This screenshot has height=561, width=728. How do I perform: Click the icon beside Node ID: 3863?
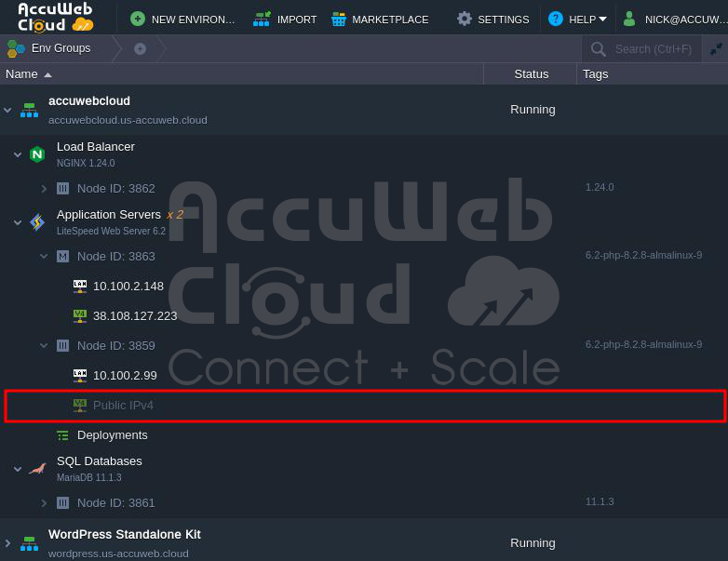tap(62, 256)
